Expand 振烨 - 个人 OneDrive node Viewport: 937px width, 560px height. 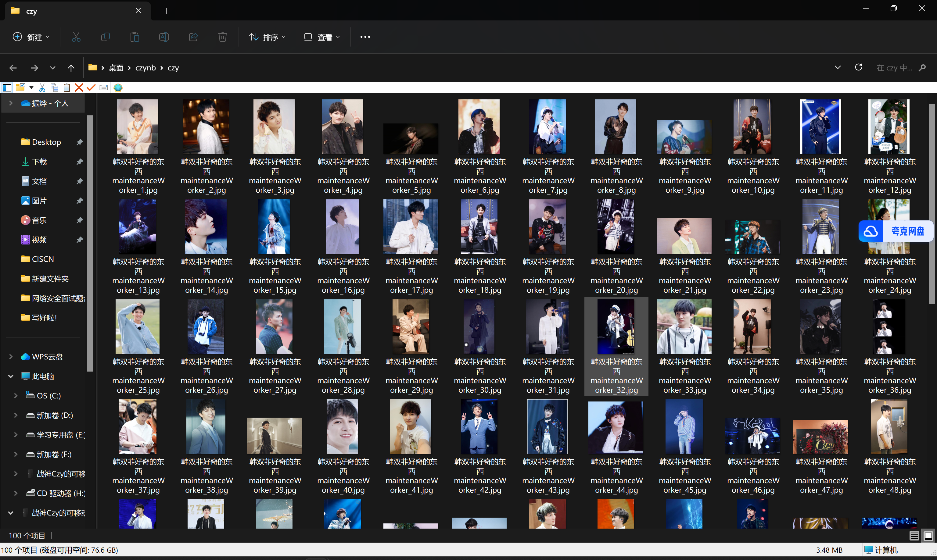[x=11, y=103]
